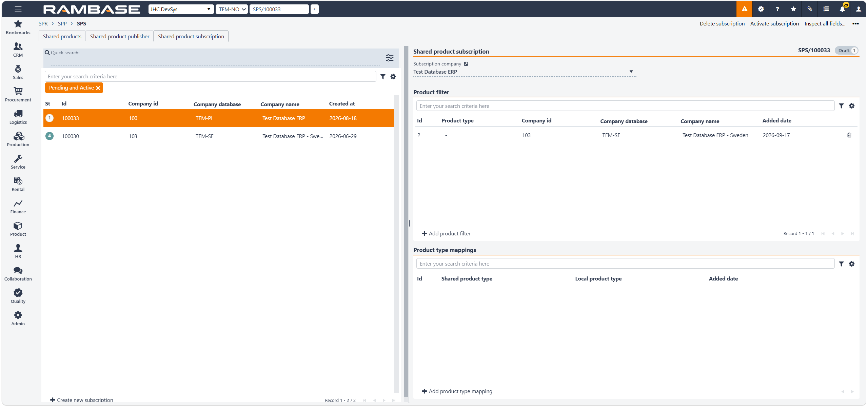The image size is (868, 407).
Task: Remove the Pending and Active filter
Action: click(x=98, y=88)
